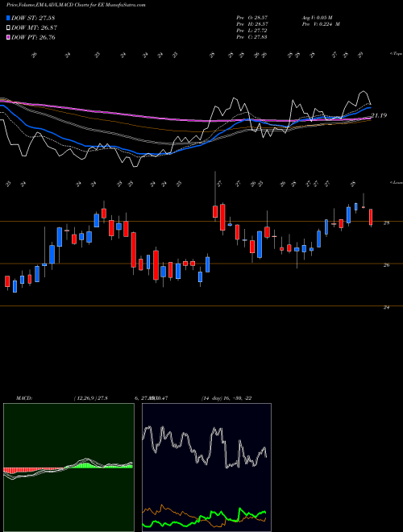Click the thick blue short-term EMA line
This screenshot has height=532, width=403.
click(61, 137)
